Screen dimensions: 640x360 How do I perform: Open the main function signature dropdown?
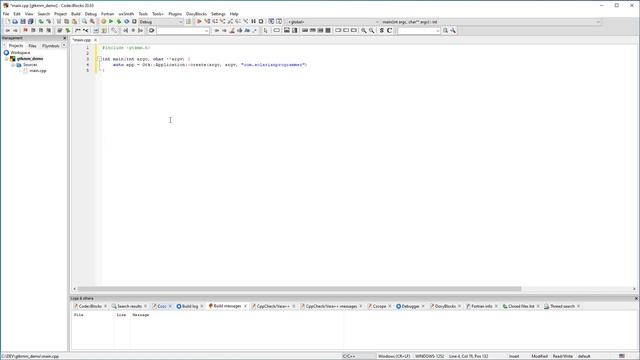(491, 22)
